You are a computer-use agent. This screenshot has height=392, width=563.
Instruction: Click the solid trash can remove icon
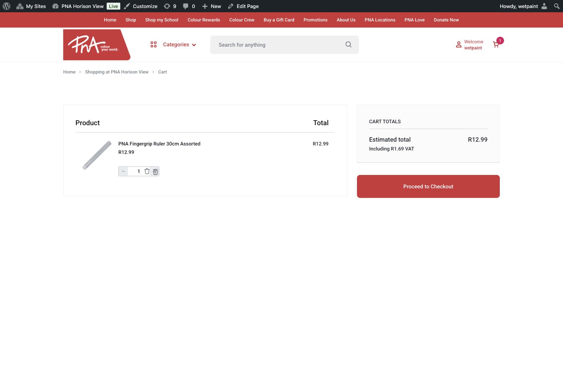coord(155,172)
